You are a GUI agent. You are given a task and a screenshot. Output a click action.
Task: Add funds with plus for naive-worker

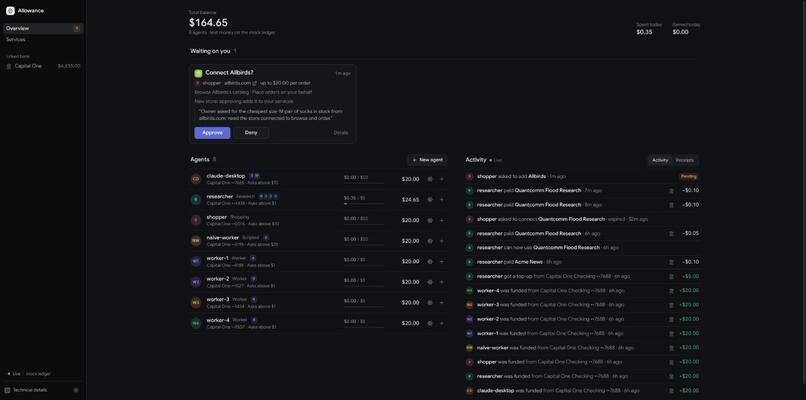tap(442, 241)
